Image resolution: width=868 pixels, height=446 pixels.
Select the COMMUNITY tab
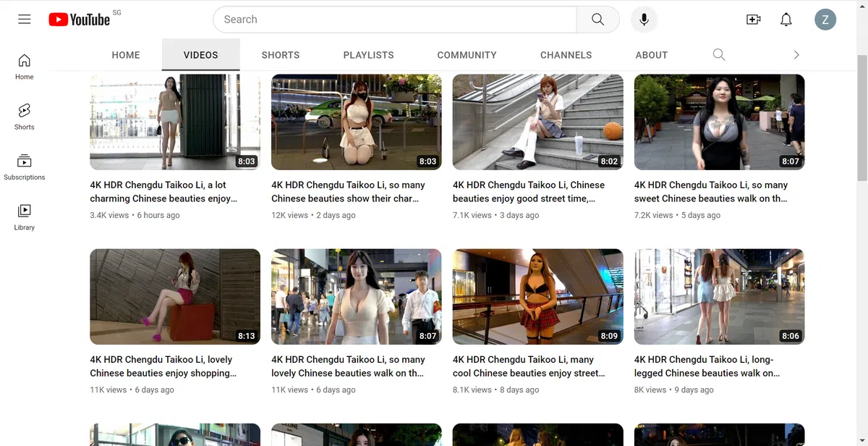coord(467,54)
